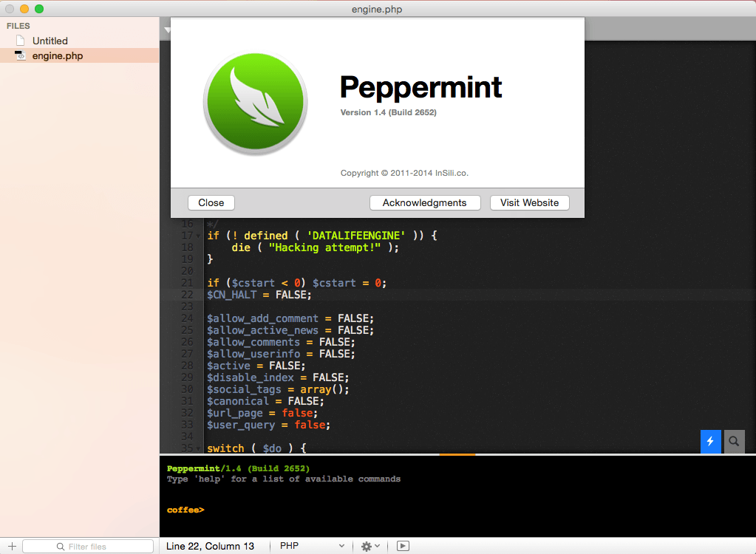Viewport: 756px width, 554px height.
Task: Click the engine.php file type icon
Action: tap(20, 55)
